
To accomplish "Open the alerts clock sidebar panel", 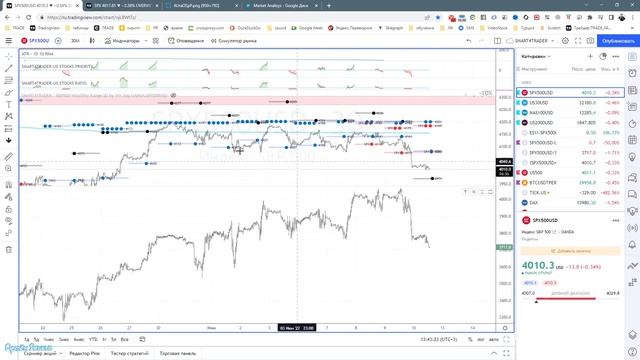I will click(632, 73).
